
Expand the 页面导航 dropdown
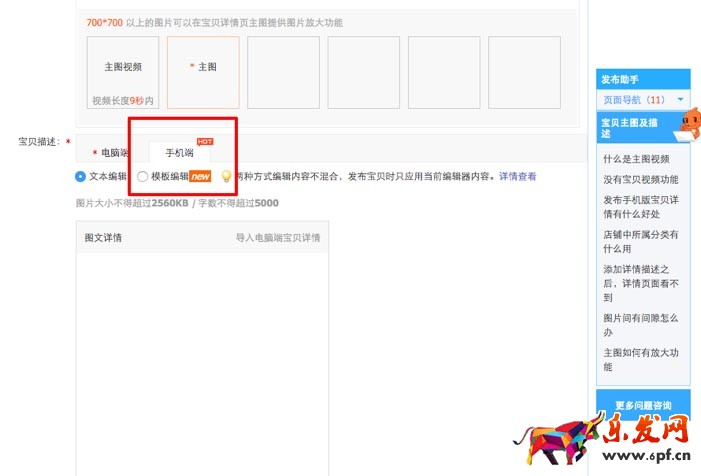(681, 100)
